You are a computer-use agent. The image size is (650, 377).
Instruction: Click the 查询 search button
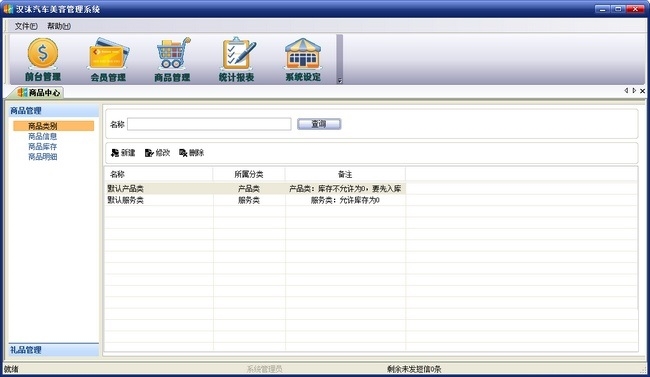[x=319, y=124]
